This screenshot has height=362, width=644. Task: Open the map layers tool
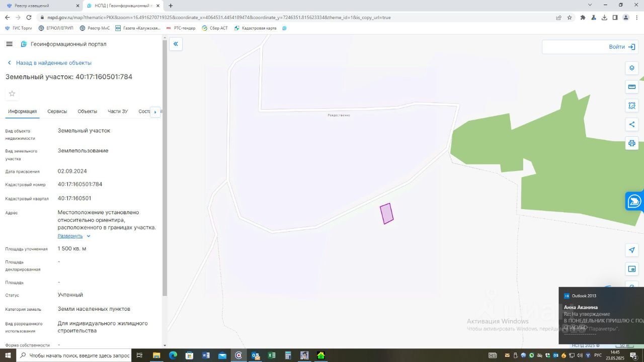click(x=632, y=68)
